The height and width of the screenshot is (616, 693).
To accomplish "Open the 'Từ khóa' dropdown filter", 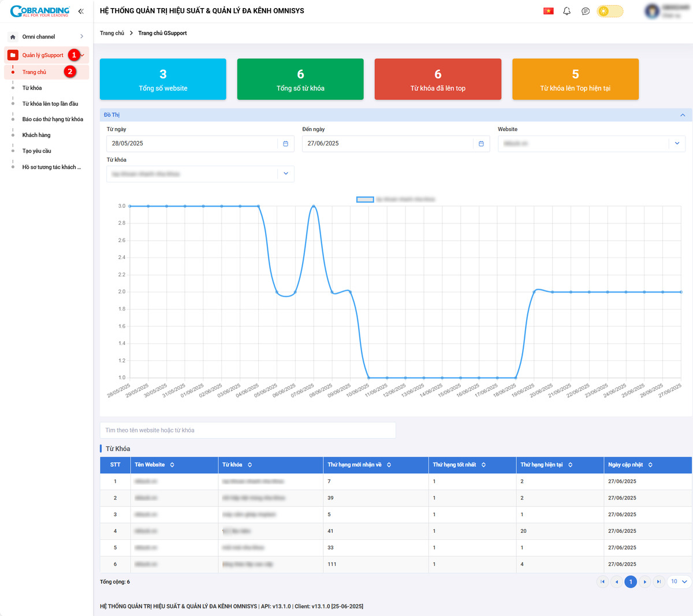I will (x=286, y=174).
